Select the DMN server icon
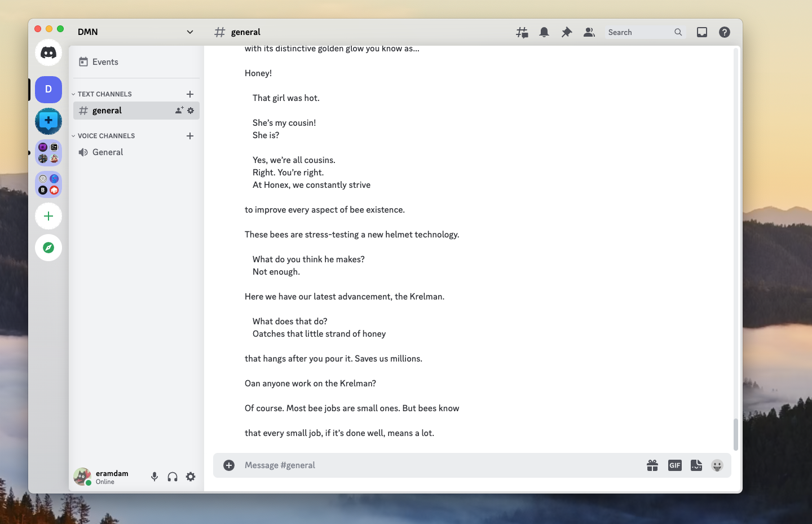812x524 pixels. point(48,90)
